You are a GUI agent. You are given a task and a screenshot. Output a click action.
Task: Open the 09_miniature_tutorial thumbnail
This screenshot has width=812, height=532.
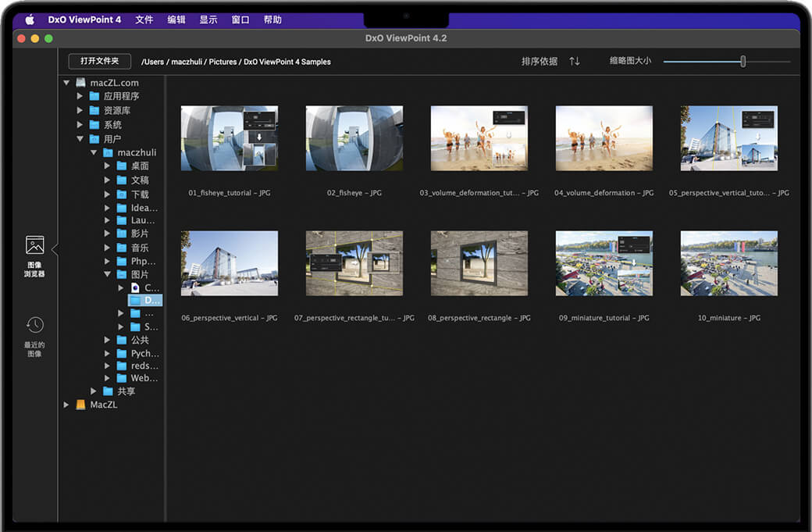[604, 262]
